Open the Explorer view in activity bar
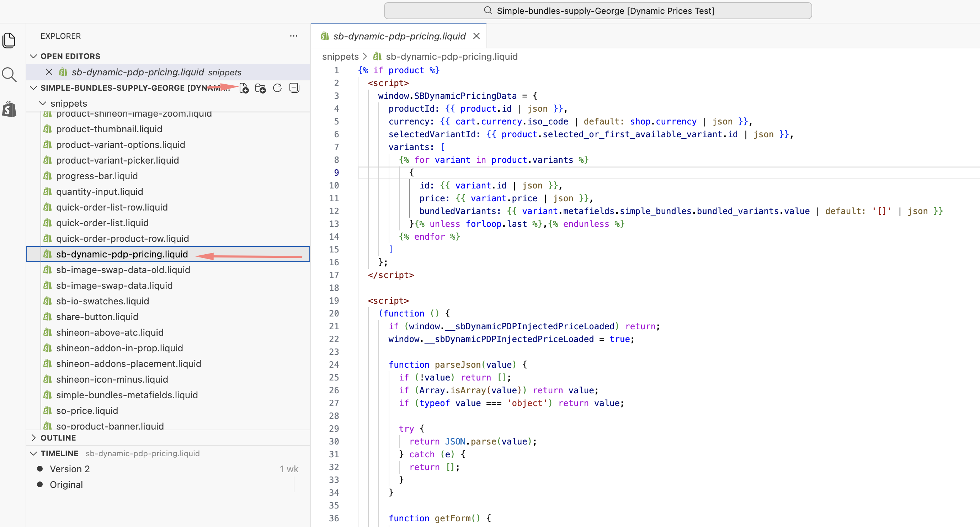The image size is (980, 527). [9, 41]
